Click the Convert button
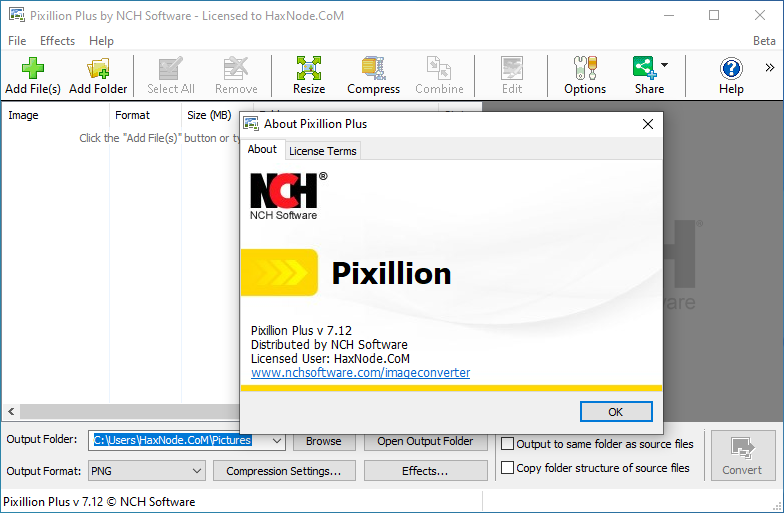784x513 pixels. (742, 456)
